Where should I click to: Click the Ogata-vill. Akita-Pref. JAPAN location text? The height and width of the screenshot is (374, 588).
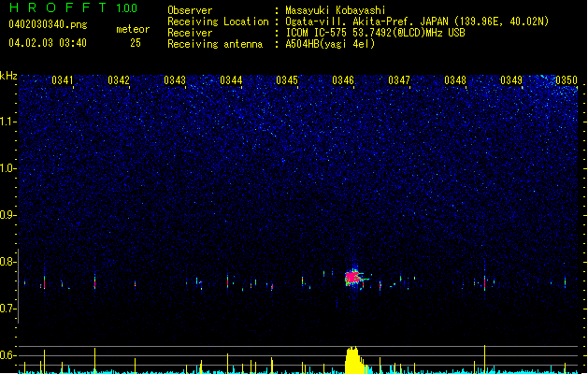click(x=417, y=22)
